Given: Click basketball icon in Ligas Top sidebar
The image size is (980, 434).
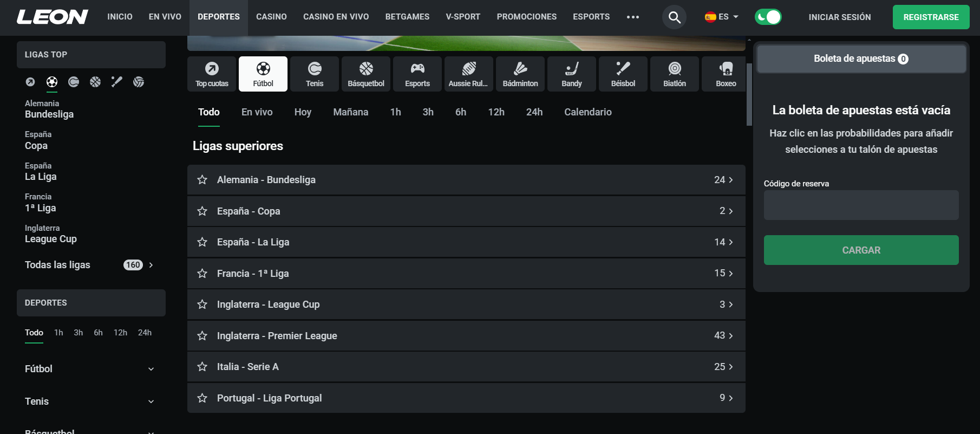Looking at the screenshot, I should [95, 82].
